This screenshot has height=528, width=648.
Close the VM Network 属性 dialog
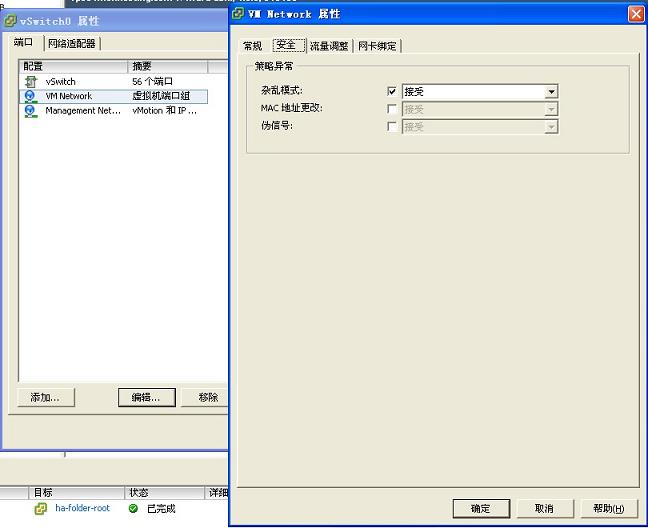tap(635, 14)
